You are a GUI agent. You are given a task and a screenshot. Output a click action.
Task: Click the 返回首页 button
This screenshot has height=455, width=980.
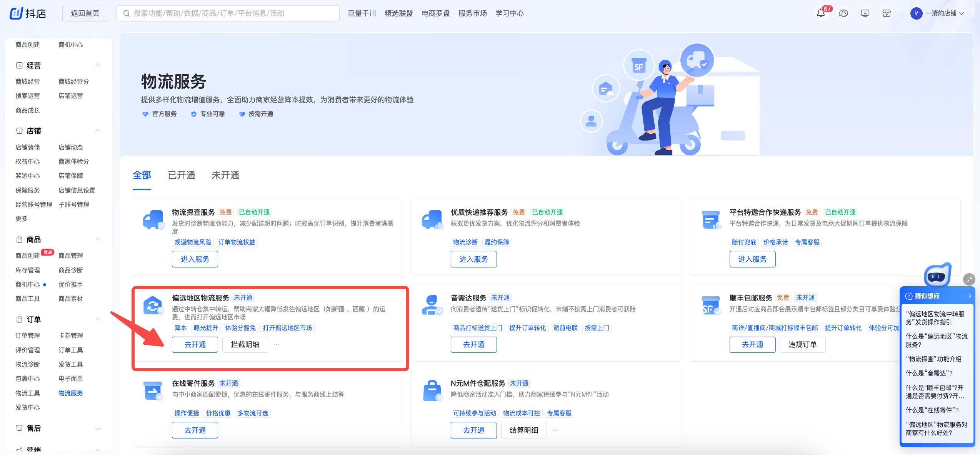pyautogui.click(x=85, y=13)
